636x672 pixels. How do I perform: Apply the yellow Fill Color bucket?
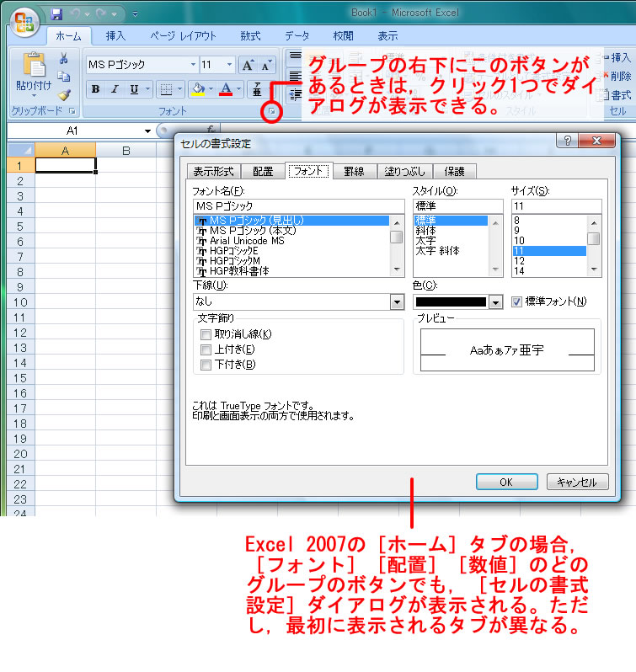point(198,88)
